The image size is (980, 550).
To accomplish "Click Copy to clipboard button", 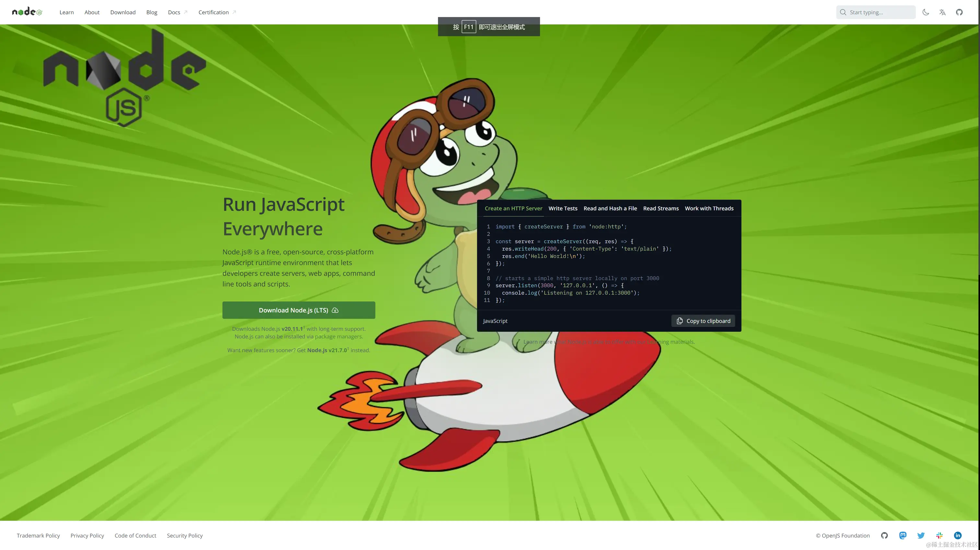I will (703, 321).
